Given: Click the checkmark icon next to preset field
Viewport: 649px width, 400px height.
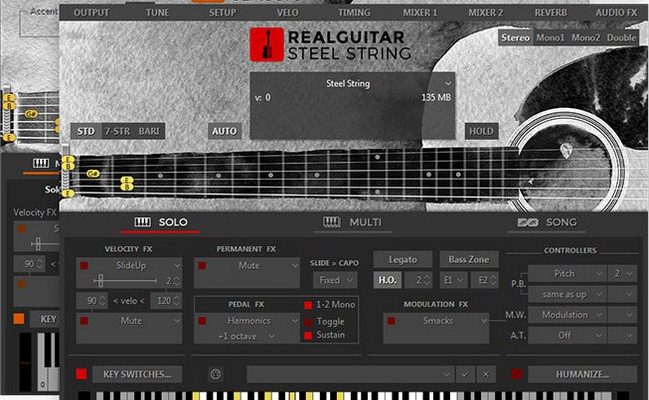Looking at the screenshot, I should point(464,374).
